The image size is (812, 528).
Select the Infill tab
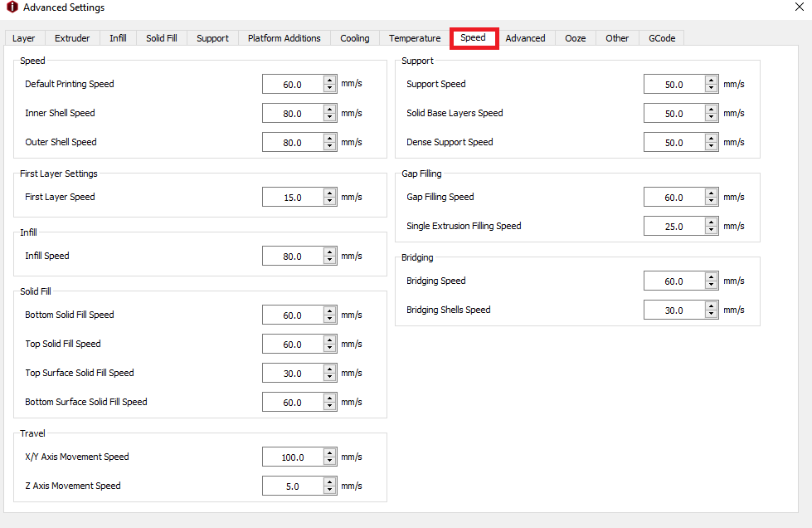pos(118,38)
